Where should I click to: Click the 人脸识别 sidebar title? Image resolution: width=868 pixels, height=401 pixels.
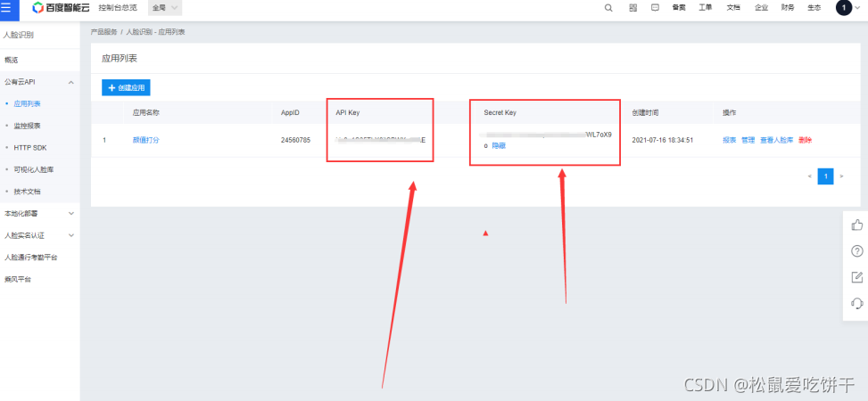click(x=18, y=35)
